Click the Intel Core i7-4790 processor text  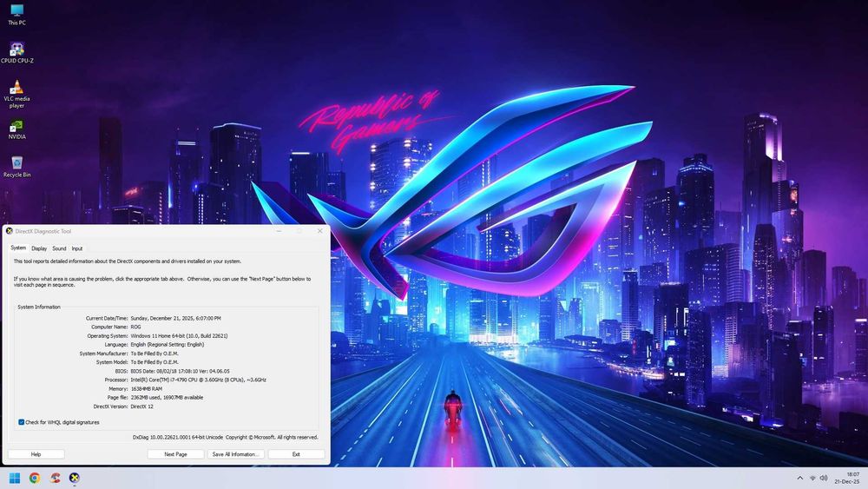pyautogui.click(x=198, y=380)
